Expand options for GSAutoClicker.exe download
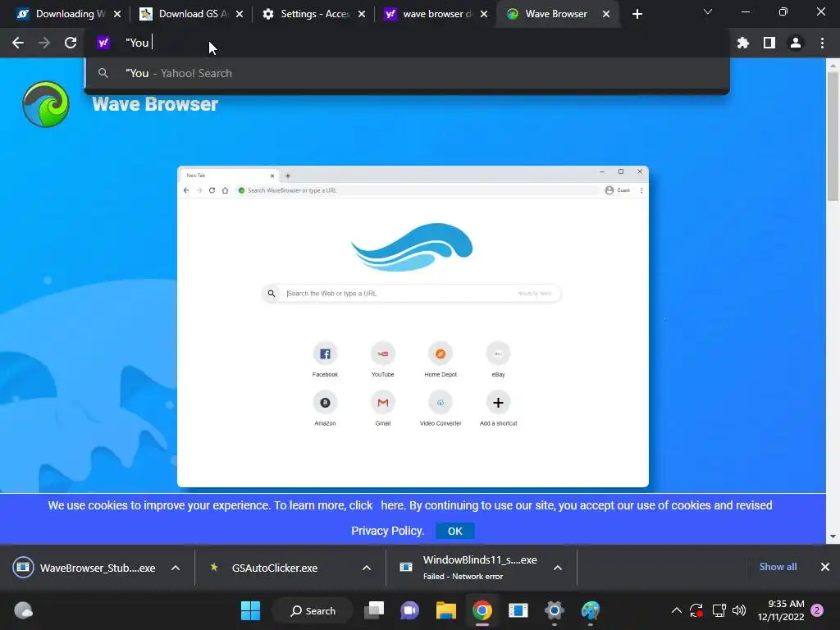This screenshot has width=840, height=630. (x=367, y=568)
